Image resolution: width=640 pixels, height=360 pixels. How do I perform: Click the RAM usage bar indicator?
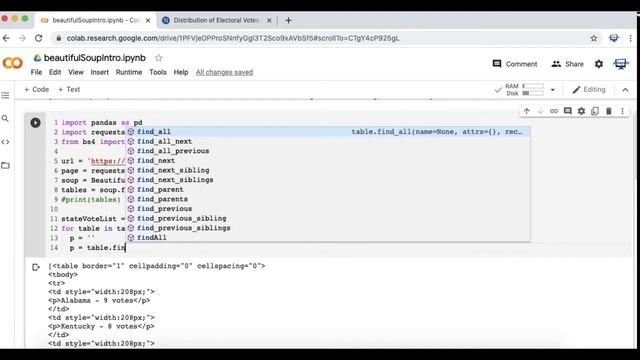(x=533, y=86)
